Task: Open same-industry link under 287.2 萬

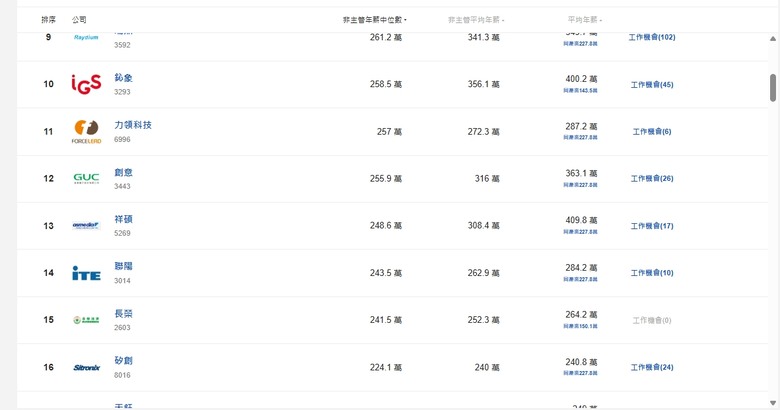Action: click(x=581, y=137)
